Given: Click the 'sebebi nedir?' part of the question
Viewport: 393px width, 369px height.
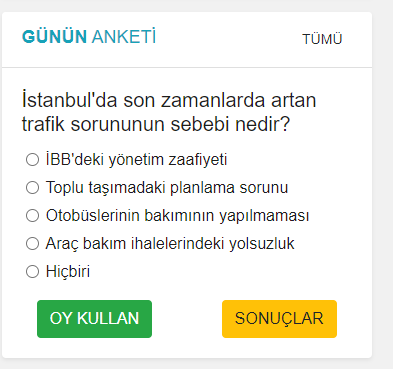Looking at the screenshot, I should (x=230, y=124).
